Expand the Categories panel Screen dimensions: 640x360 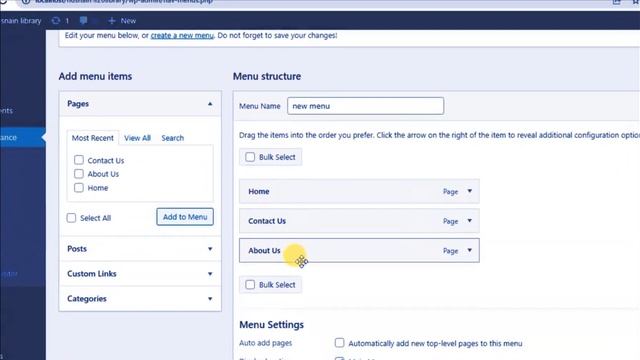(140, 299)
